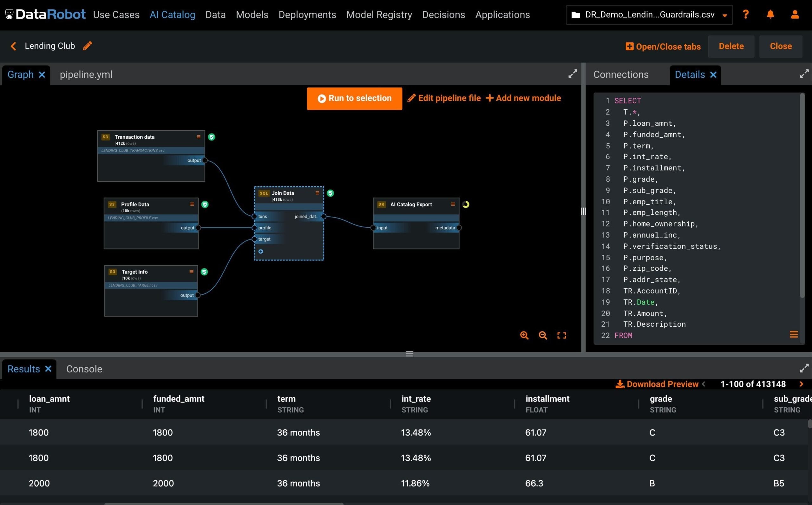Click Open/Close tabs
812x505 pixels.
tap(663, 46)
